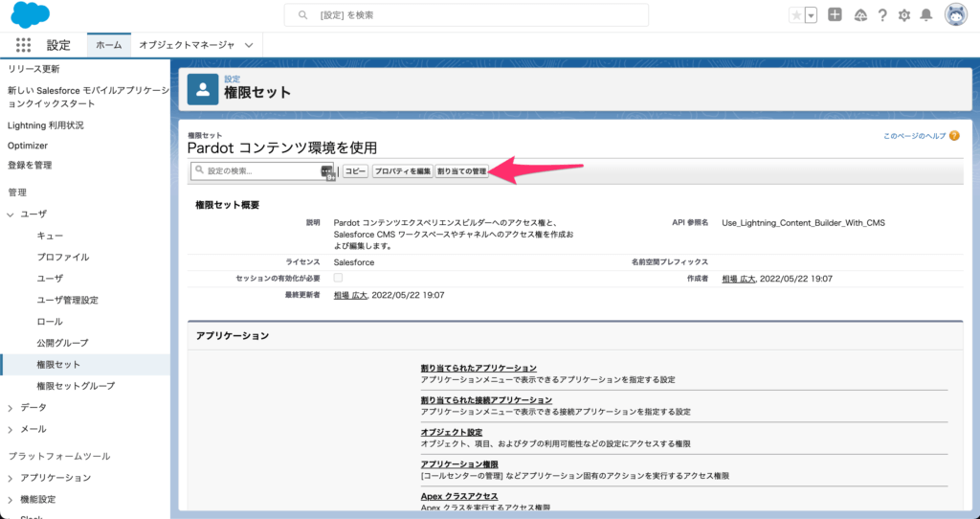Open the favorites list dropdown arrow
The height and width of the screenshot is (519, 980).
pos(811,15)
